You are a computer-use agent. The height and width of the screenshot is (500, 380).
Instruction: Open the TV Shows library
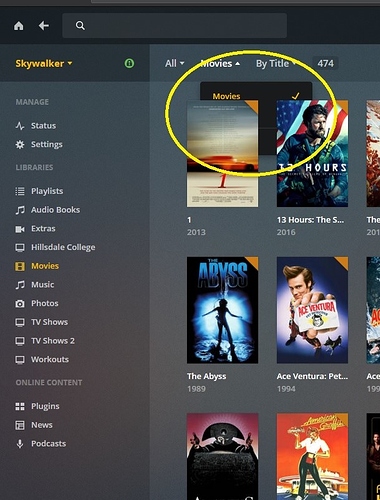click(x=49, y=322)
